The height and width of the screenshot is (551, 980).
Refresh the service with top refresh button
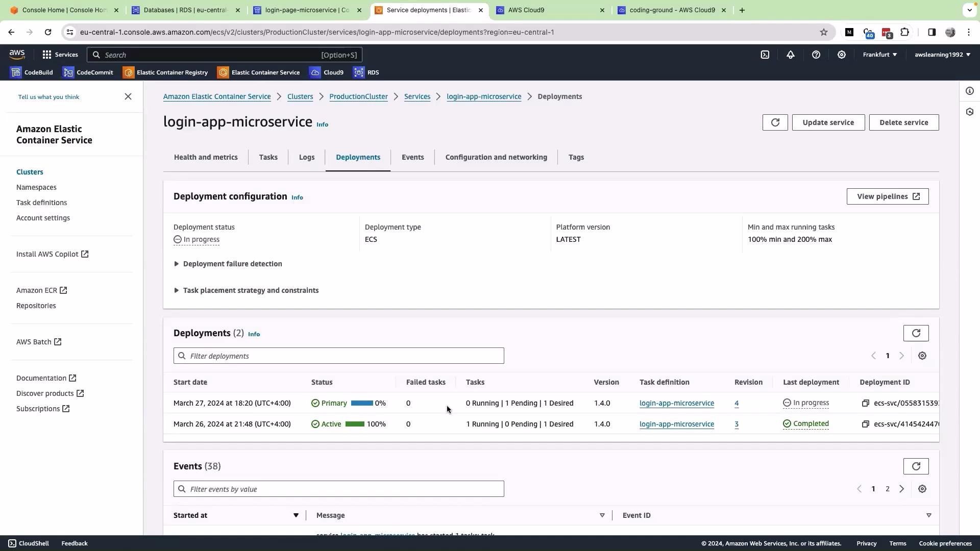(775, 122)
